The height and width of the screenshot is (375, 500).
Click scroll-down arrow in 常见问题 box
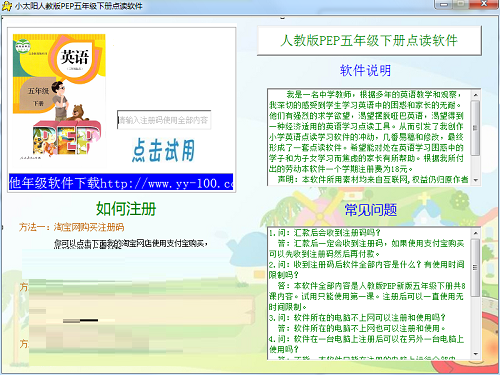click(x=476, y=354)
